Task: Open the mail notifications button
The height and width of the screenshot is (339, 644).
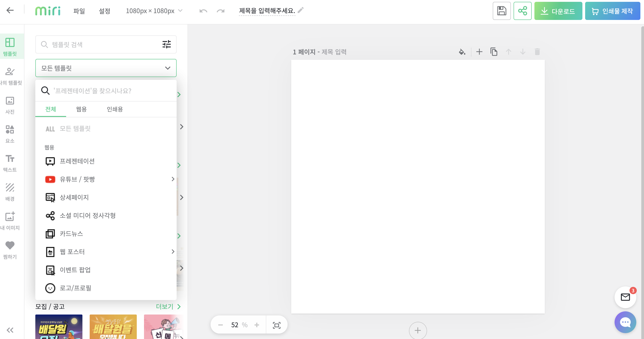Action: pyautogui.click(x=625, y=297)
